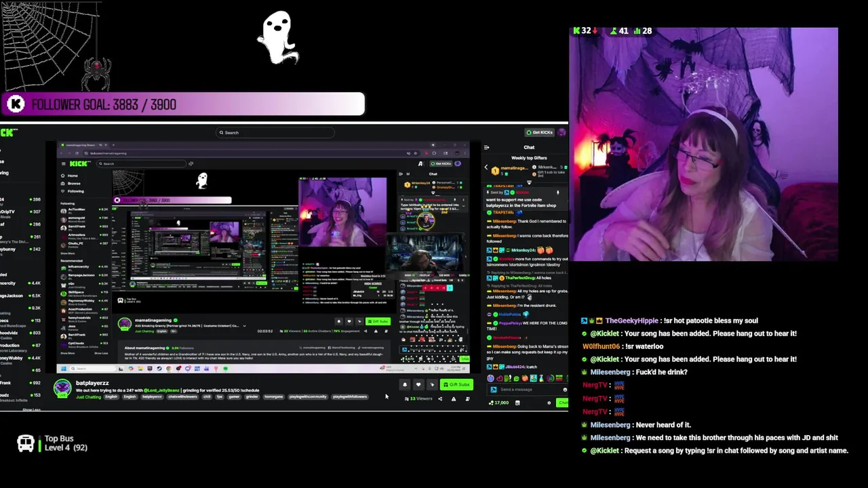868x488 pixels.
Task: Click PoppaPinky username in Kick chat
Action: point(510,323)
